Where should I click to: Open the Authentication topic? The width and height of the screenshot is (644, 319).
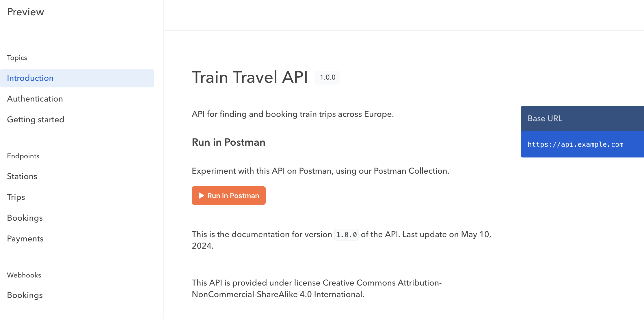[x=35, y=99]
